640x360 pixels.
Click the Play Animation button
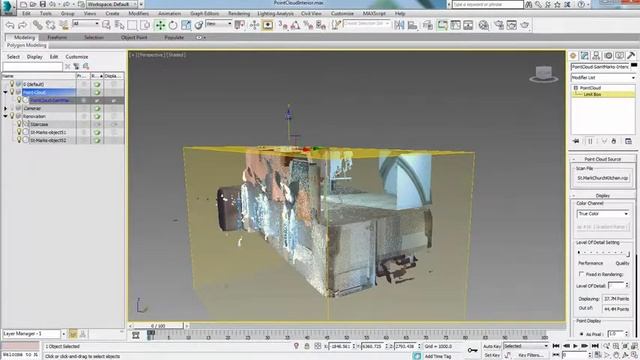point(576,346)
